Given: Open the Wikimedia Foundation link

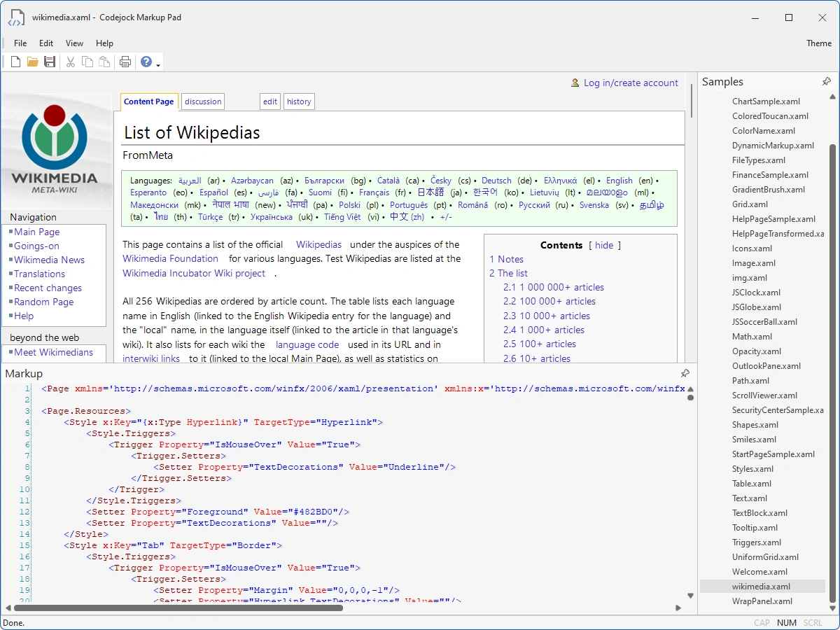Looking at the screenshot, I should pyautogui.click(x=170, y=258).
